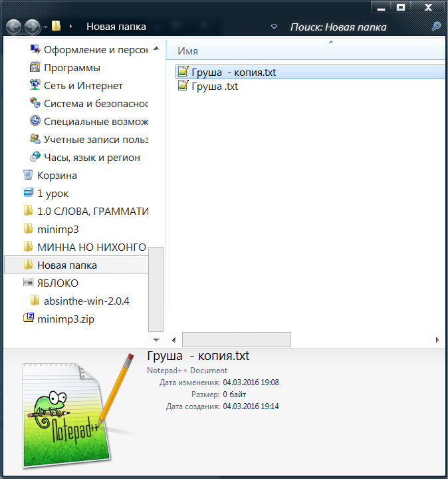Click Дата создания value 04.03.2016 19:14

tap(251, 406)
